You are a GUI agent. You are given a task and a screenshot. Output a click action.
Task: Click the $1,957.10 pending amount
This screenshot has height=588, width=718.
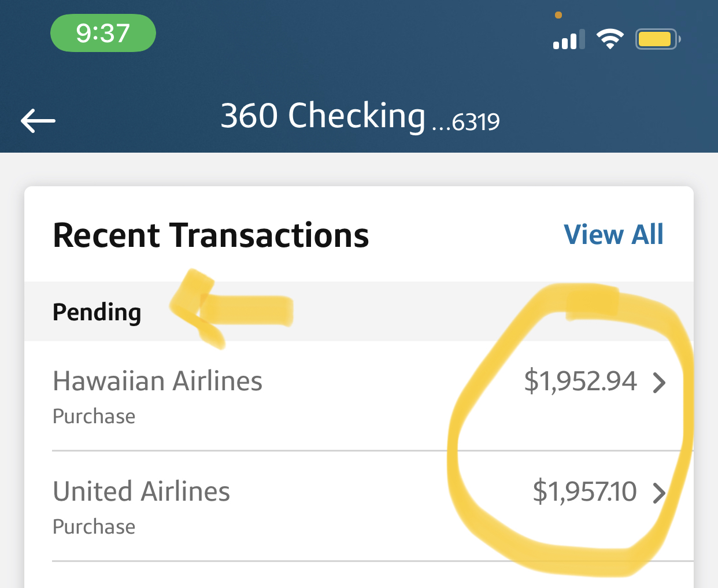click(x=584, y=491)
